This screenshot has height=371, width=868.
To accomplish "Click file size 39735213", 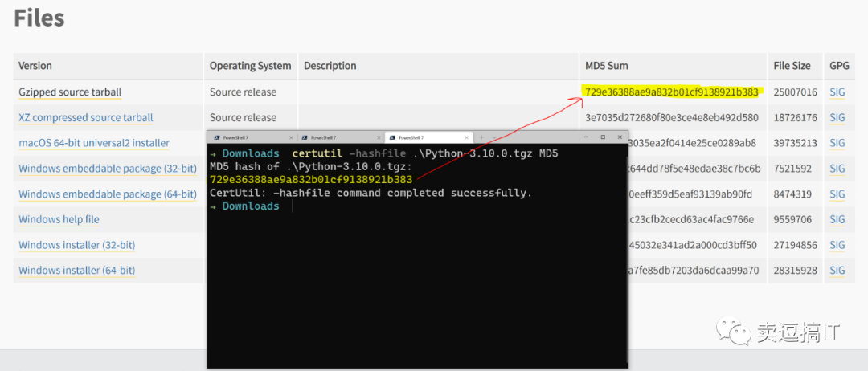I will (x=796, y=143).
